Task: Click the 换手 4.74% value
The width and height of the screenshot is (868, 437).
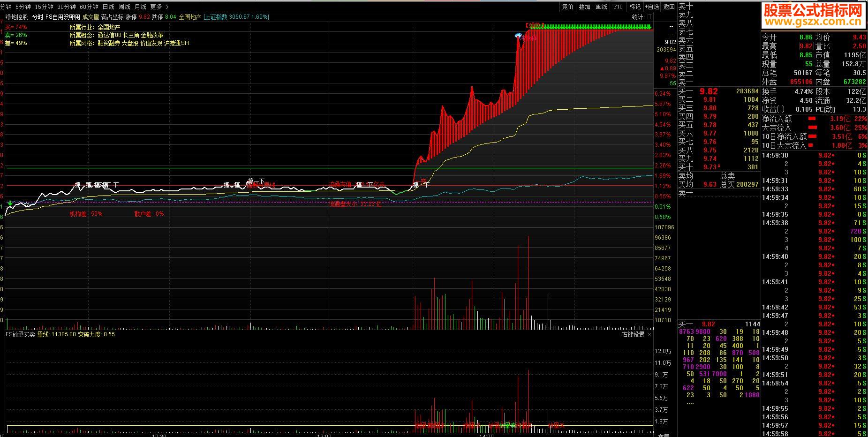Action: coord(803,91)
